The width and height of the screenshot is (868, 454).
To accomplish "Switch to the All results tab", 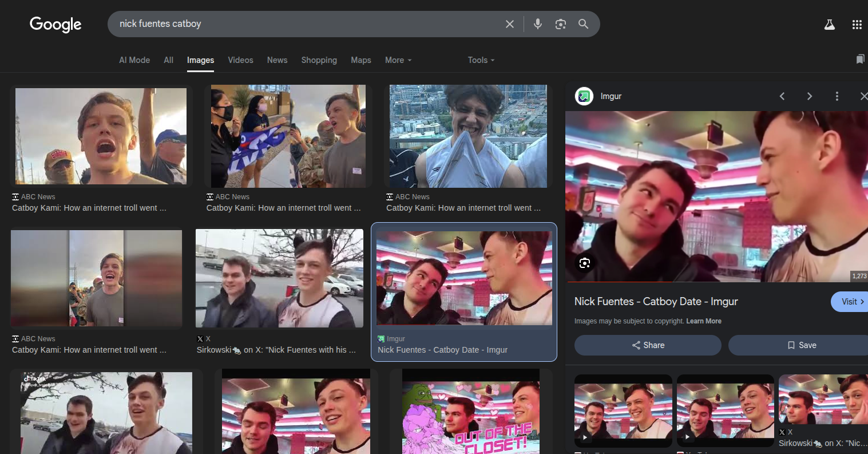I will tap(168, 60).
